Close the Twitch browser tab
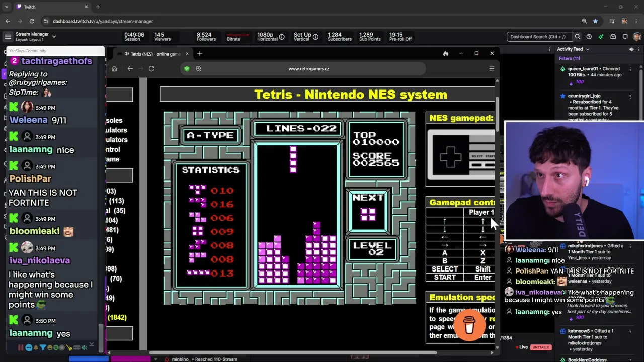644x362 pixels. click(86, 7)
